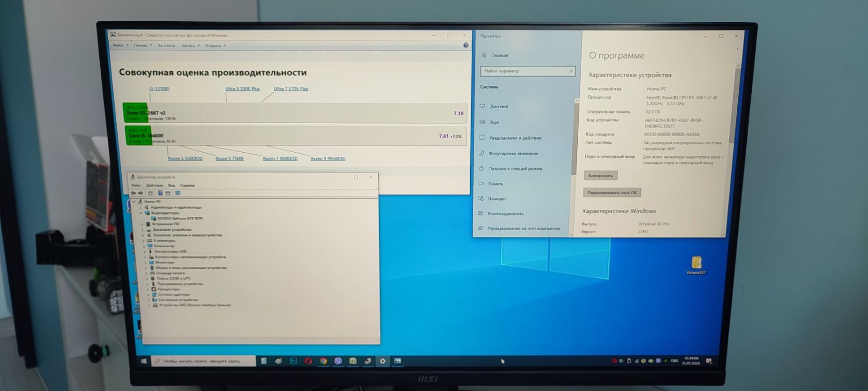This screenshot has height=391, width=868.
Task: Click the Найти параметр search field
Action: pyautogui.click(x=528, y=71)
